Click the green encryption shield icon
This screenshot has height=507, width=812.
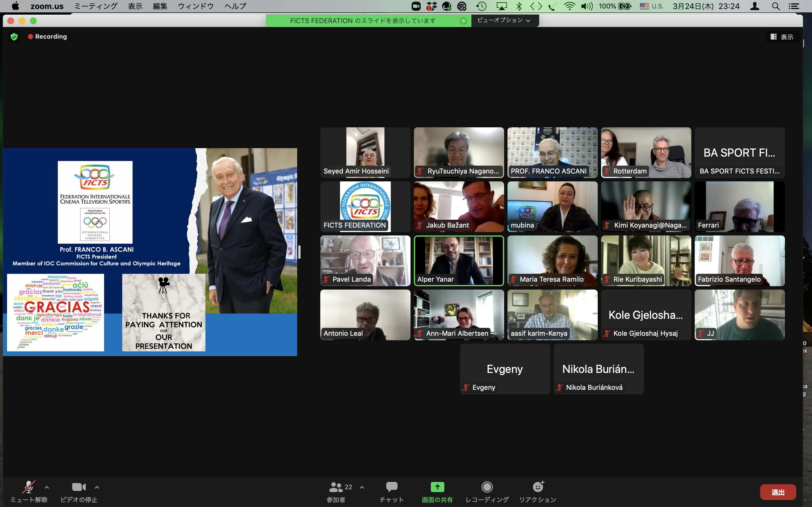pos(14,37)
